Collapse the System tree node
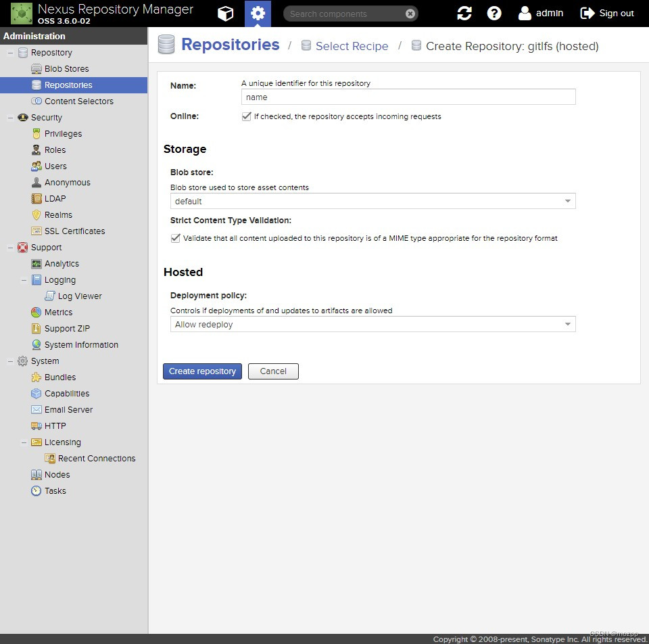This screenshot has width=649, height=644. [x=10, y=361]
